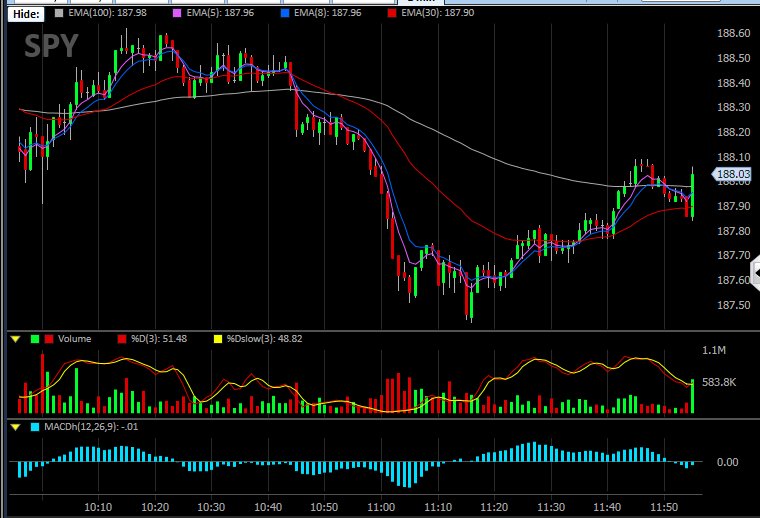Viewport: 760px width, 518px height.
Task: Click the red %D(3) indicator swatch
Action: pos(122,339)
